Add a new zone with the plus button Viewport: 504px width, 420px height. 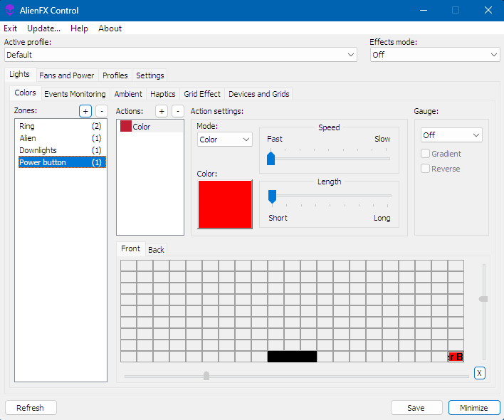click(85, 111)
